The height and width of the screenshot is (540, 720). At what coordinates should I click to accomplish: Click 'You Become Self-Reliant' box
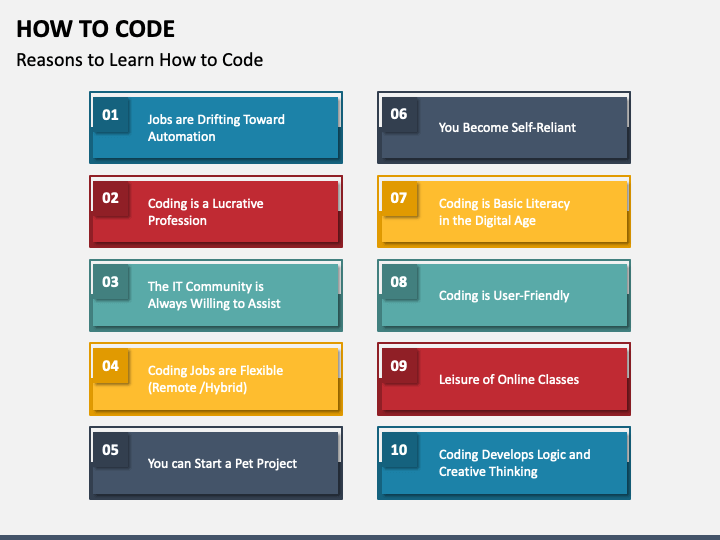[x=504, y=128]
